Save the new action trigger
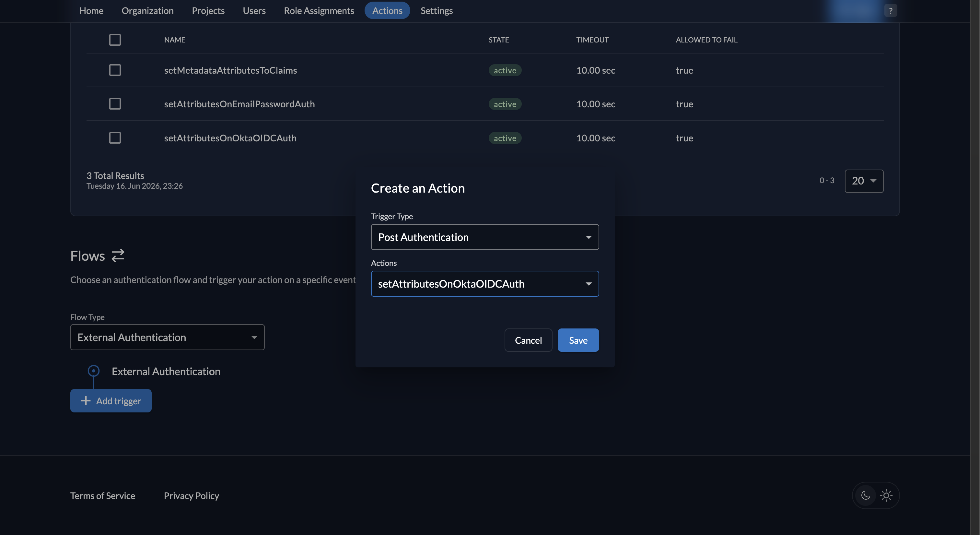980x535 pixels. pos(578,340)
